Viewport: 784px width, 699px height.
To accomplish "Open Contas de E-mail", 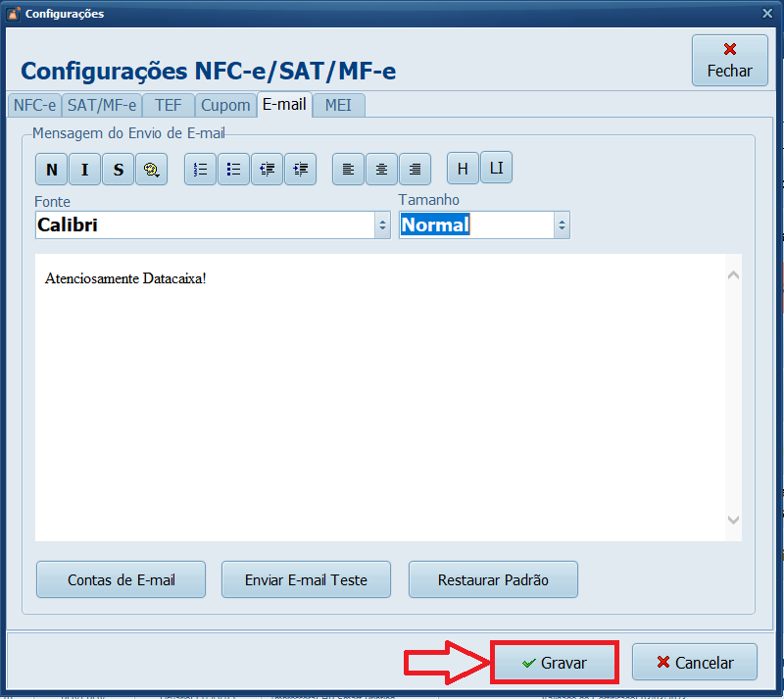I will pos(121,579).
